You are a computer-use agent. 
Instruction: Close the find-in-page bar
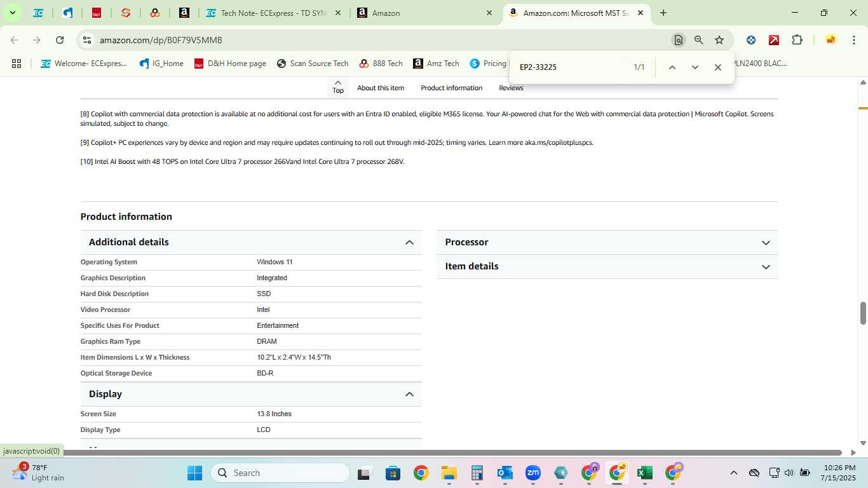click(718, 67)
